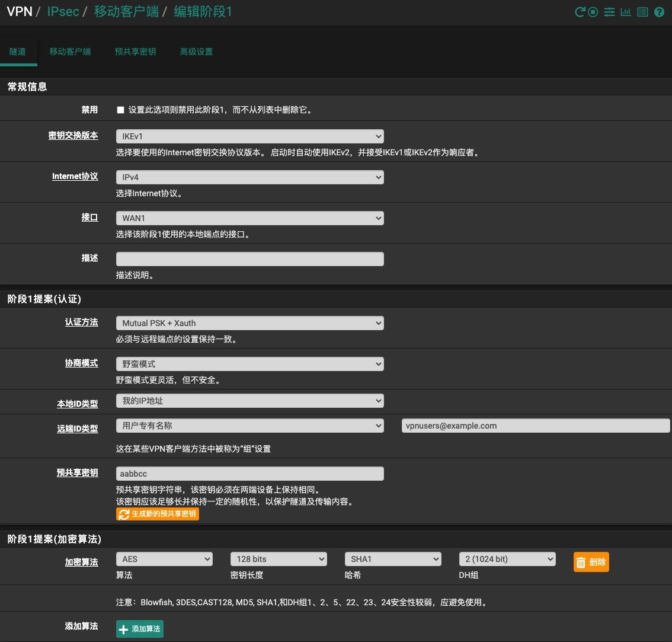Expand the 协商模式 dropdown
672x642 pixels.
coord(249,364)
